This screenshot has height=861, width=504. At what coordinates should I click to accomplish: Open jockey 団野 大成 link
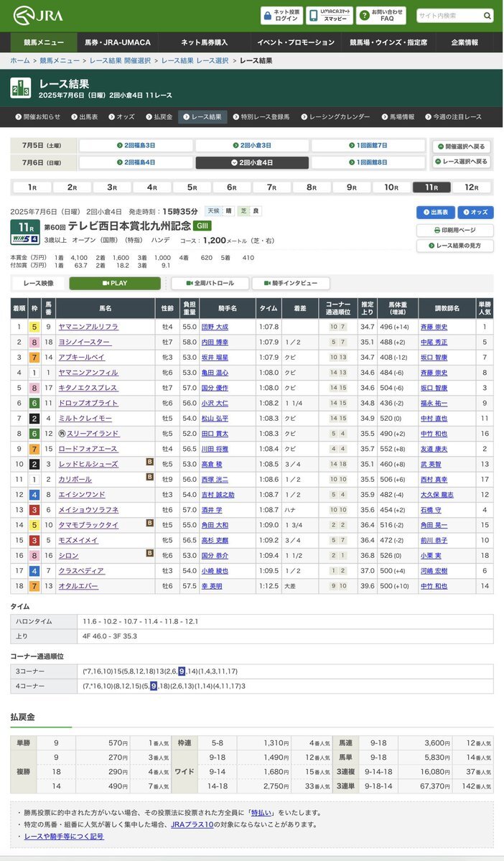pyautogui.click(x=215, y=327)
